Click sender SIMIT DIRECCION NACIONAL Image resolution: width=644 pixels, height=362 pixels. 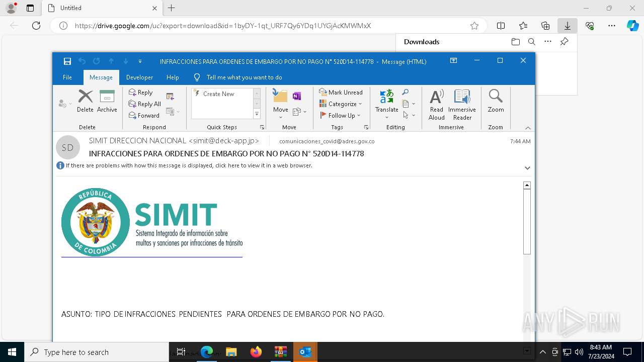(x=174, y=141)
